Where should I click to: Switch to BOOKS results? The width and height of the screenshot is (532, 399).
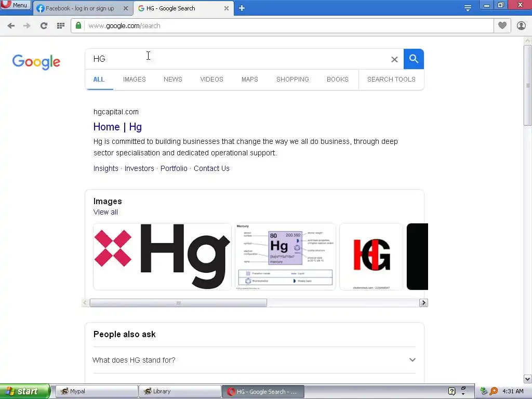coord(338,79)
